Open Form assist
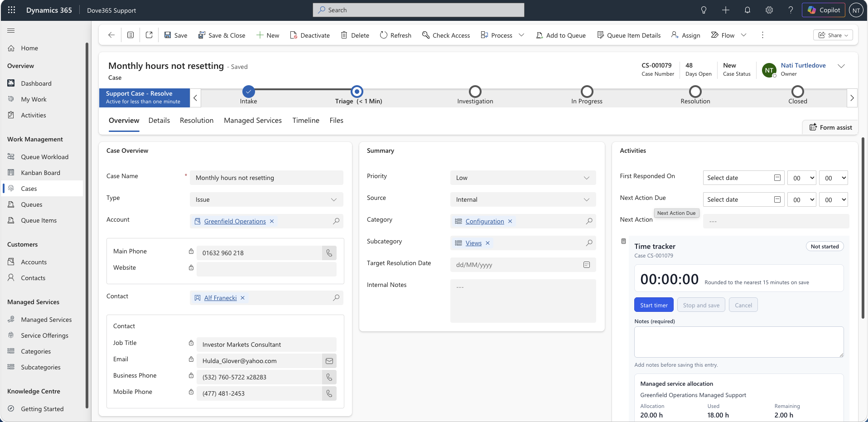 [830, 127]
